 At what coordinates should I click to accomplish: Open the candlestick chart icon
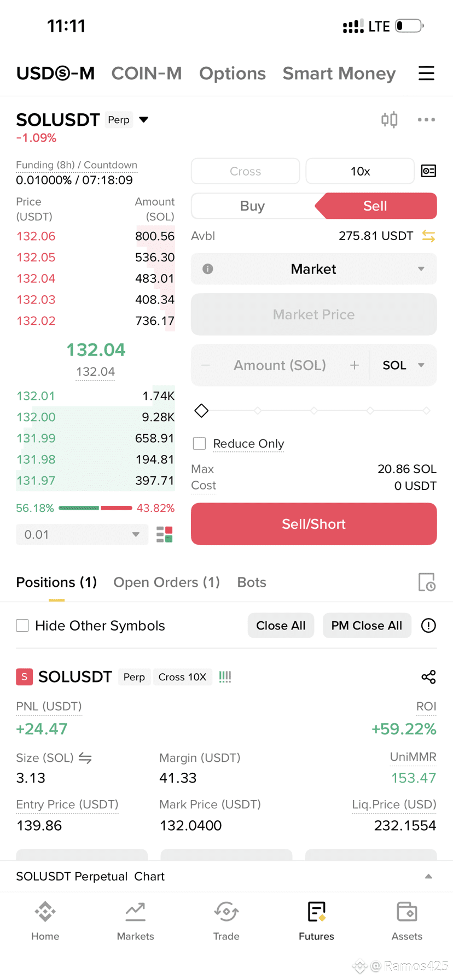[x=390, y=120]
